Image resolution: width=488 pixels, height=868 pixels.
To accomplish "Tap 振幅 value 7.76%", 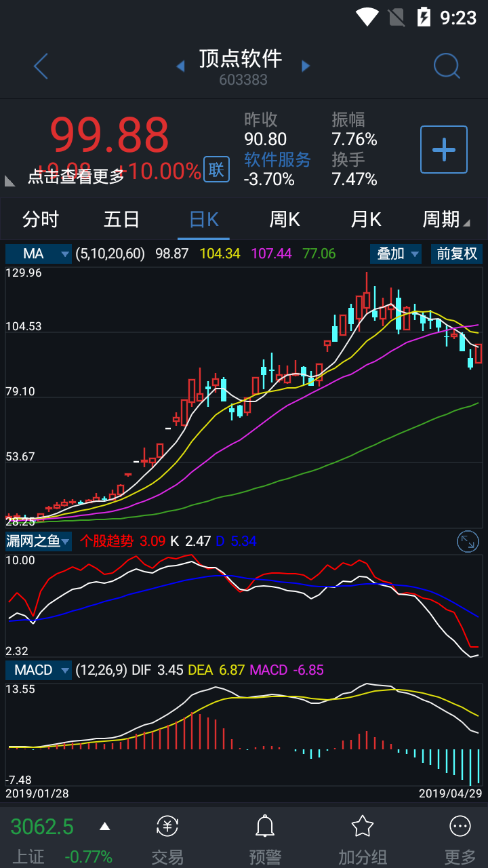I will [354, 139].
